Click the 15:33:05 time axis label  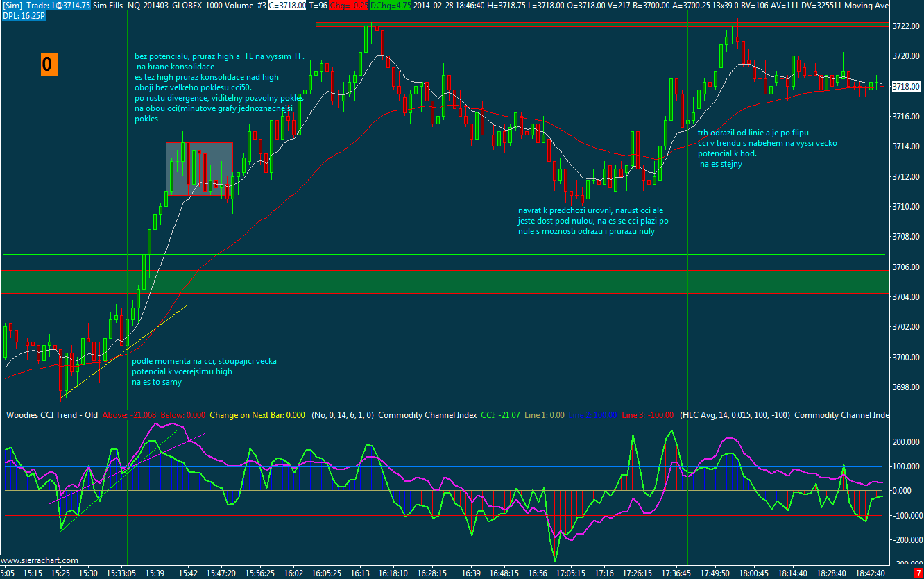(x=121, y=573)
